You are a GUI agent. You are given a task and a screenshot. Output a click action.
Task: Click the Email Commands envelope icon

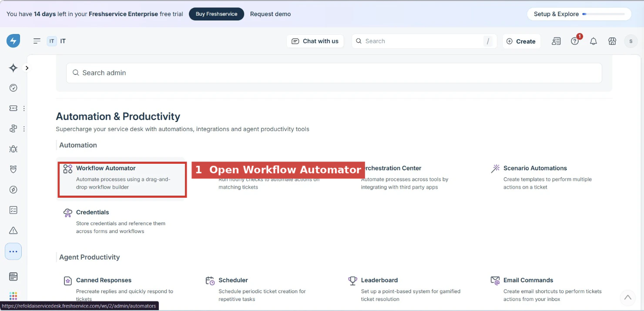click(x=495, y=281)
